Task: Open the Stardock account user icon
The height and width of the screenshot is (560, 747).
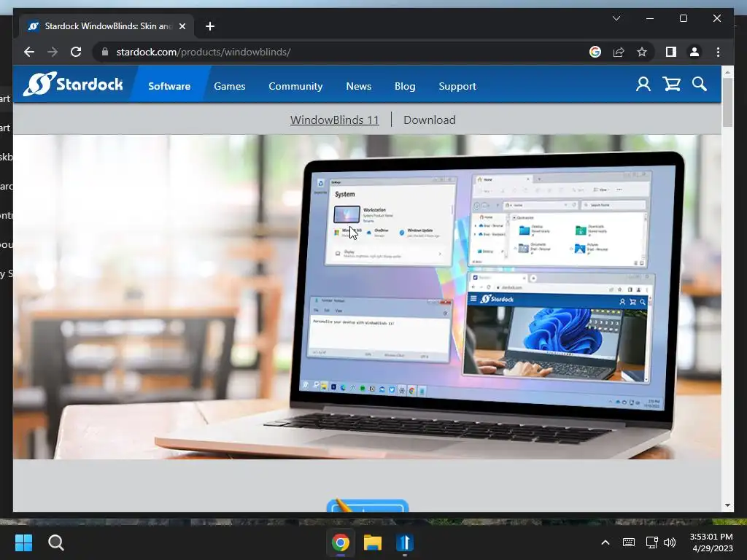Action: [x=643, y=85]
